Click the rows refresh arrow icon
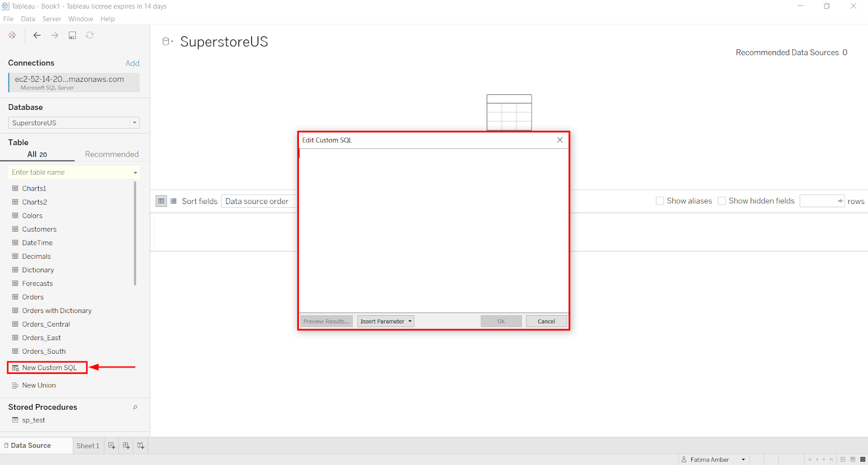The image size is (868, 465). (840, 201)
